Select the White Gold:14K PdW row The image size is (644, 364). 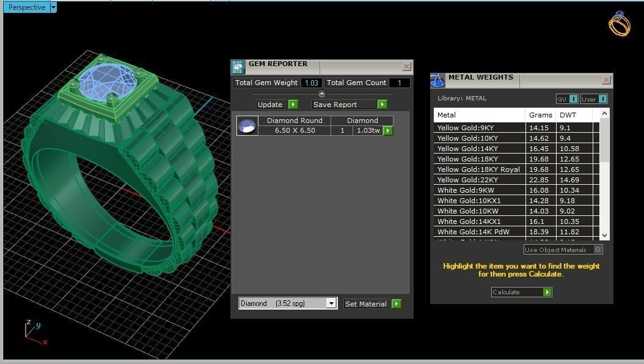point(516,232)
